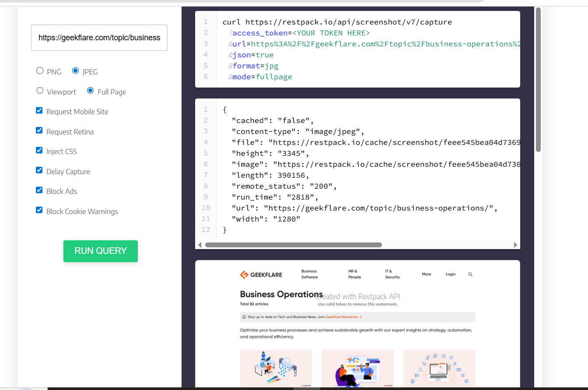Disable Block Cookie Warnings
This screenshot has width=588, height=390.
pos(39,210)
